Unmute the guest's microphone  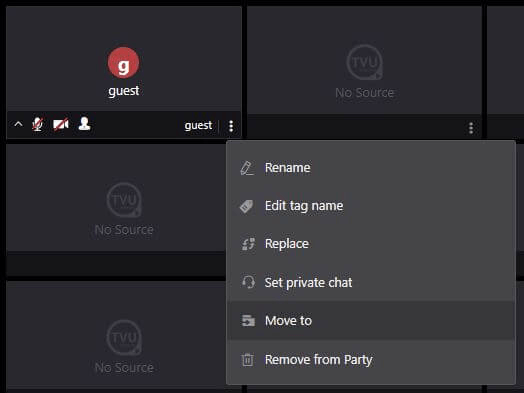click(x=38, y=125)
